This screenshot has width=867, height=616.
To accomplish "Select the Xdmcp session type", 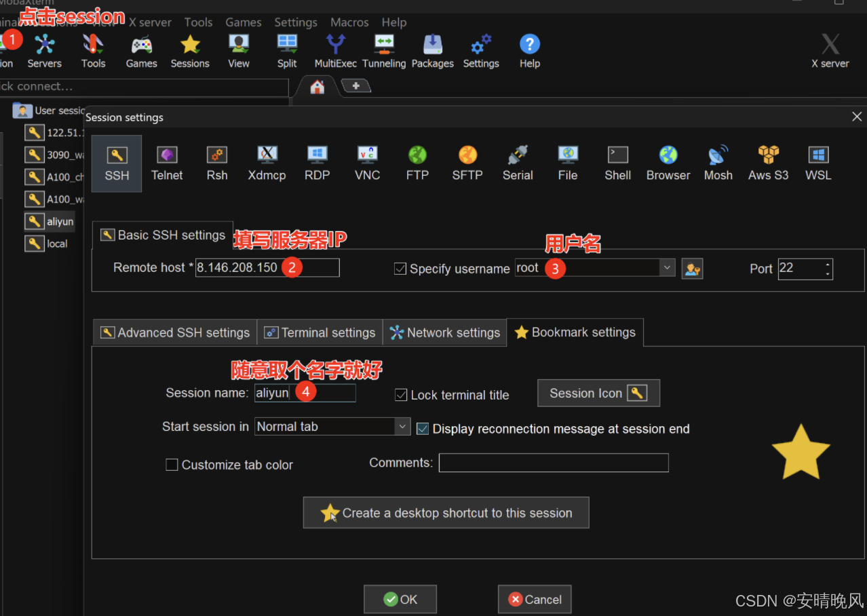I will click(x=267, y=163).
